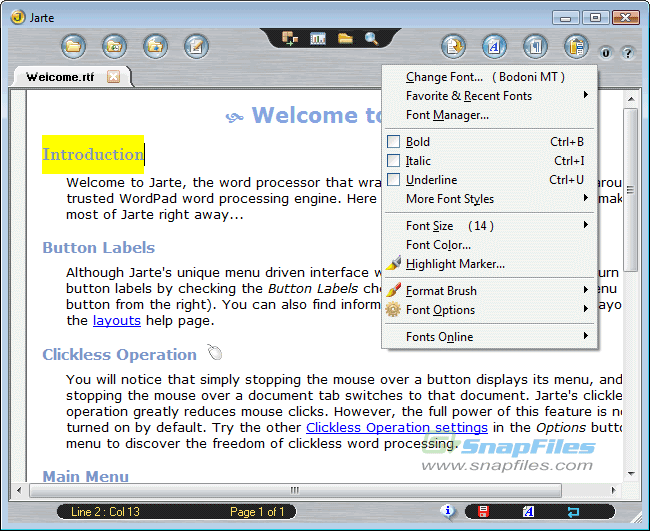The height and width of the screenshot is (531, 650).
Task: Expand the More Font Styles submenu
Action: 489,199
